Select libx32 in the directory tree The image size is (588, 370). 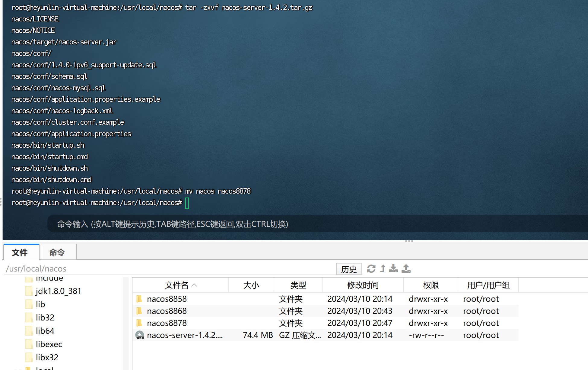pos(47,357)
